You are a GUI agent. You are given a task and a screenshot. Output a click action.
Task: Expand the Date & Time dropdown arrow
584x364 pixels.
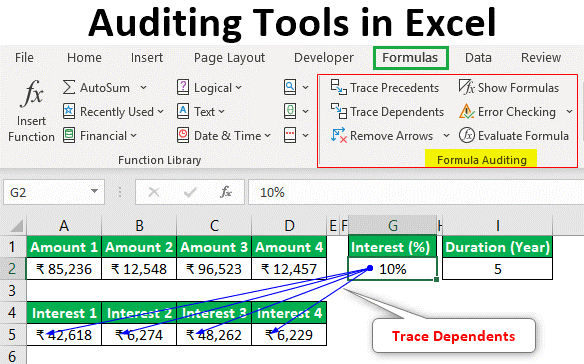click(267, 136)
